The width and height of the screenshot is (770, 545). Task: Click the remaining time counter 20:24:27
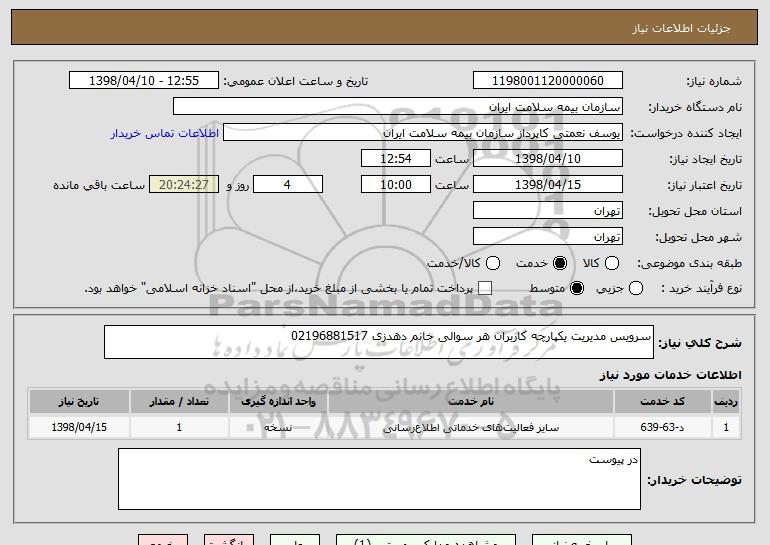[x=184, y=185]
